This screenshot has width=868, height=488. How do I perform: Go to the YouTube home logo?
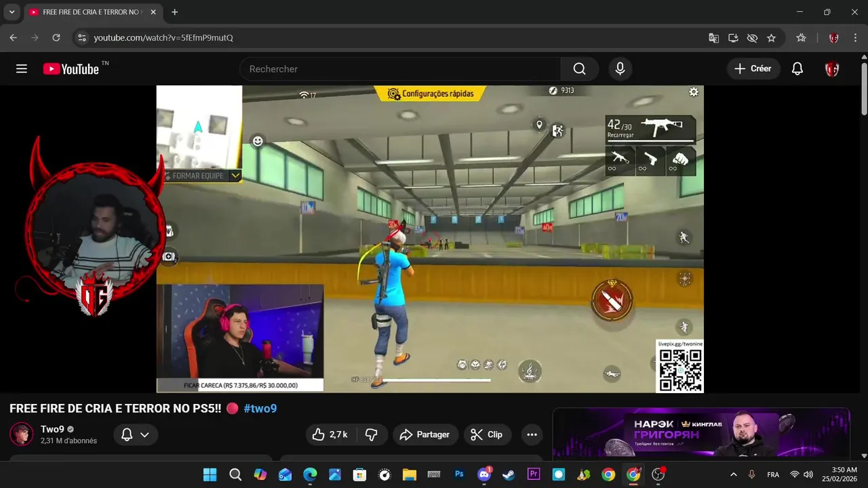[x=71, y=68]
